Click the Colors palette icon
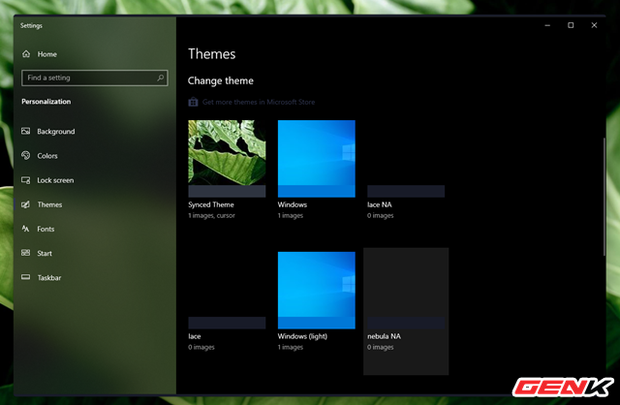 point(26,156)
